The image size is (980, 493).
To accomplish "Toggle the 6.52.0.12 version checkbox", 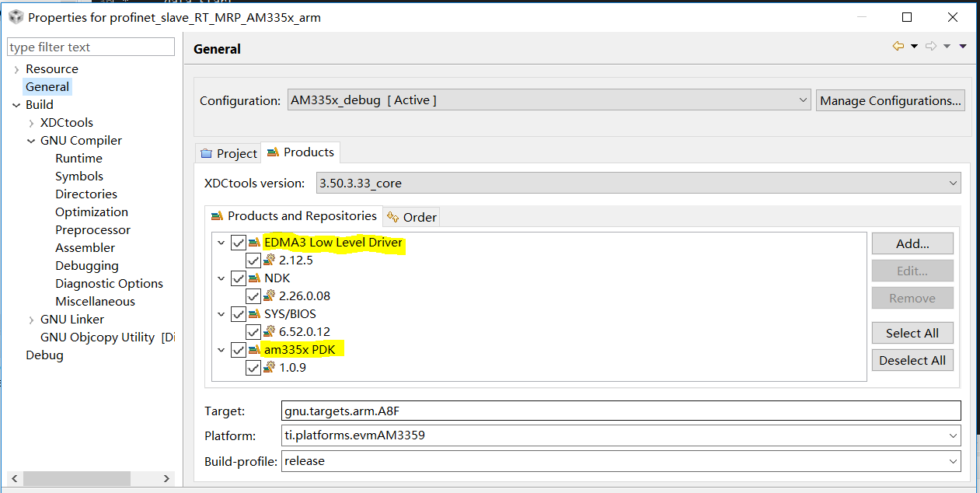I will [x=253, y=332].
